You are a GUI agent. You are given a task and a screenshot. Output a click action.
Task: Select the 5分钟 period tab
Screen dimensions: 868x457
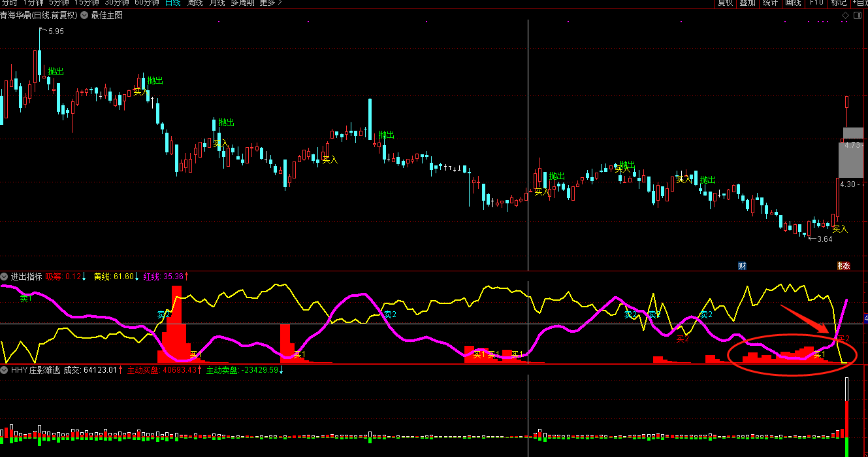click(x=59, y=3)
